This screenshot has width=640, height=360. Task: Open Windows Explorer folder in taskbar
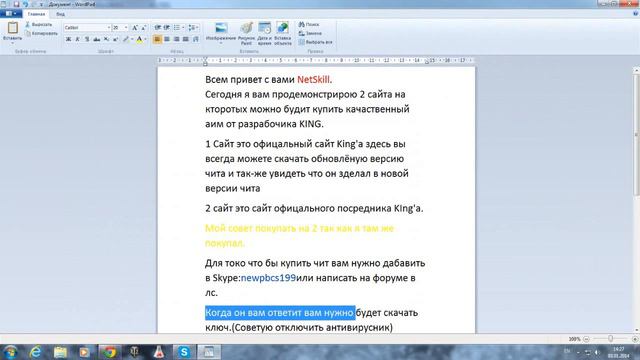[x=60, y=352]
